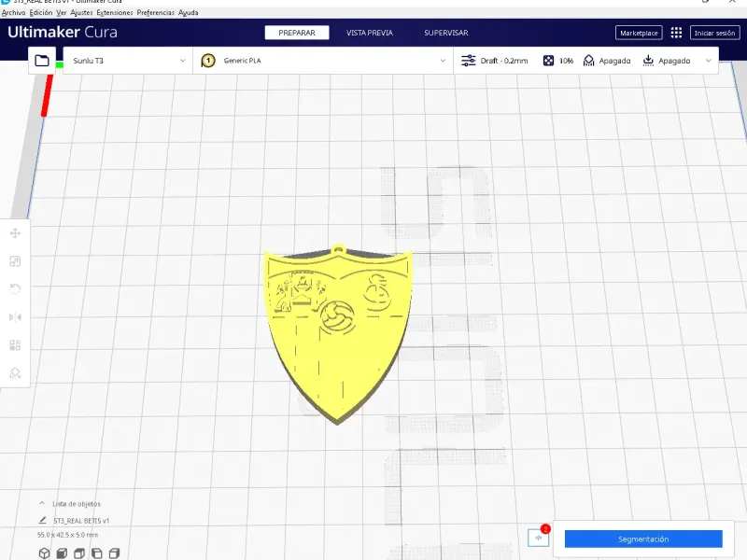Click the Draft - 0.2mm profile text
The image size is (747, 560).
pyautogui.click(x=504, y=61)
